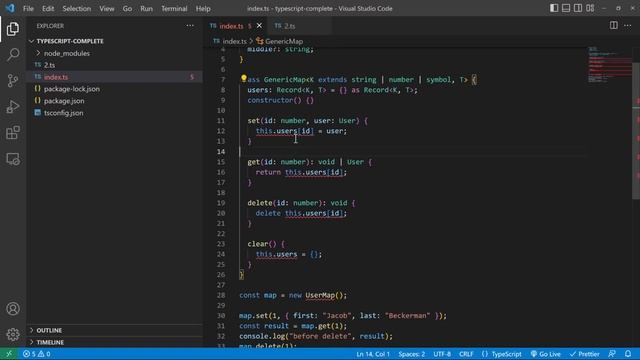
Task: Open the VS Code window logo menu
Action: click(x=10, y=8)
